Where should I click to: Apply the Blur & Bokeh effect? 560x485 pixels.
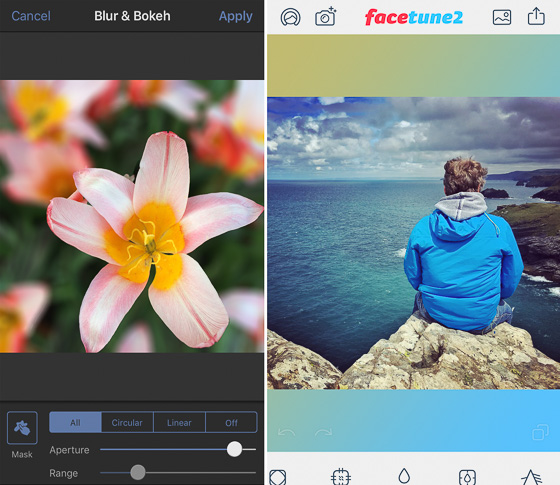[x=236, y=16]
